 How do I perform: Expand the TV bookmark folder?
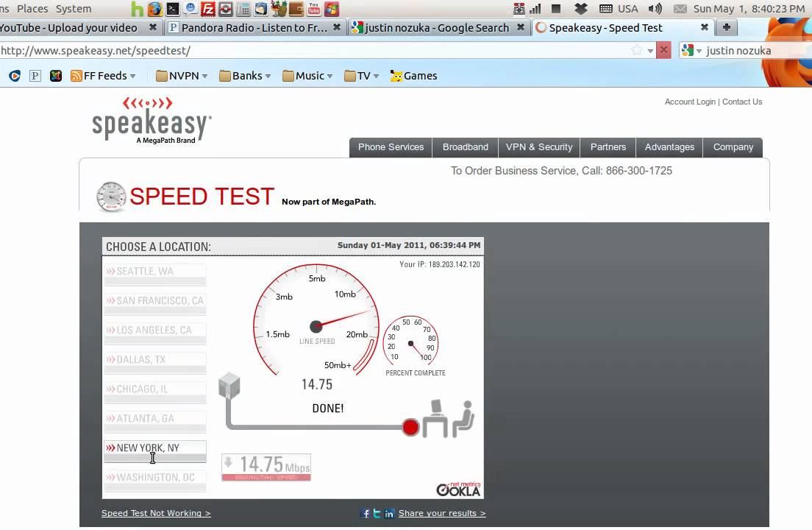click(x=361, y=76)
